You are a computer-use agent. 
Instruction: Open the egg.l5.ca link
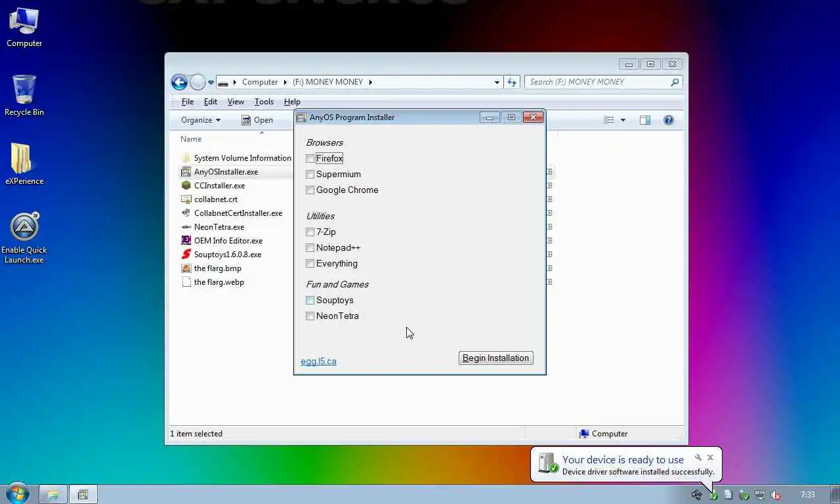click(x=318, y=362)
